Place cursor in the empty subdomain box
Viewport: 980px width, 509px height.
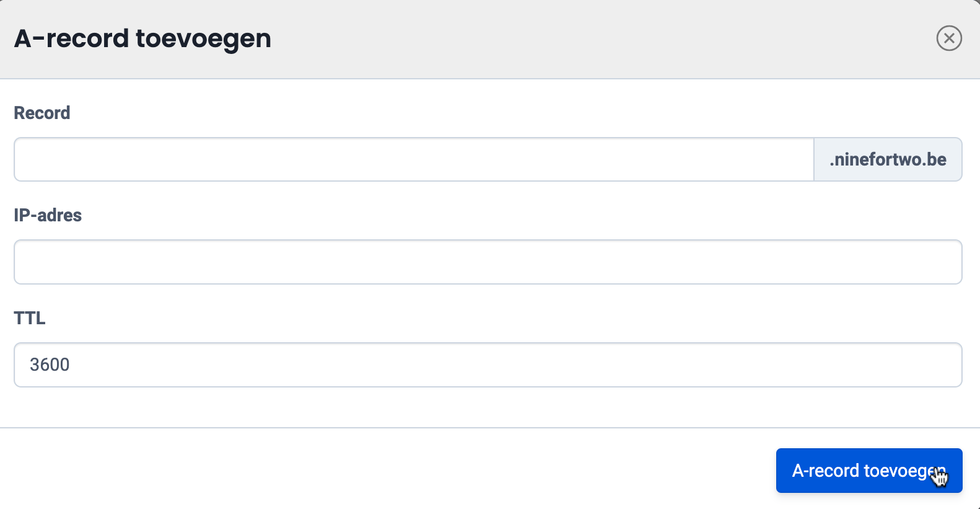[414, 159]
